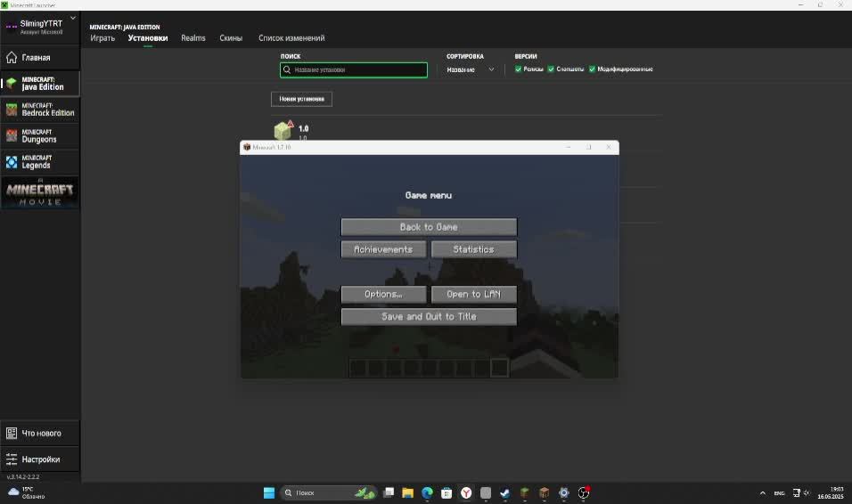Open the Список изменений tab
Screen dimensions: 852x504
291,38
